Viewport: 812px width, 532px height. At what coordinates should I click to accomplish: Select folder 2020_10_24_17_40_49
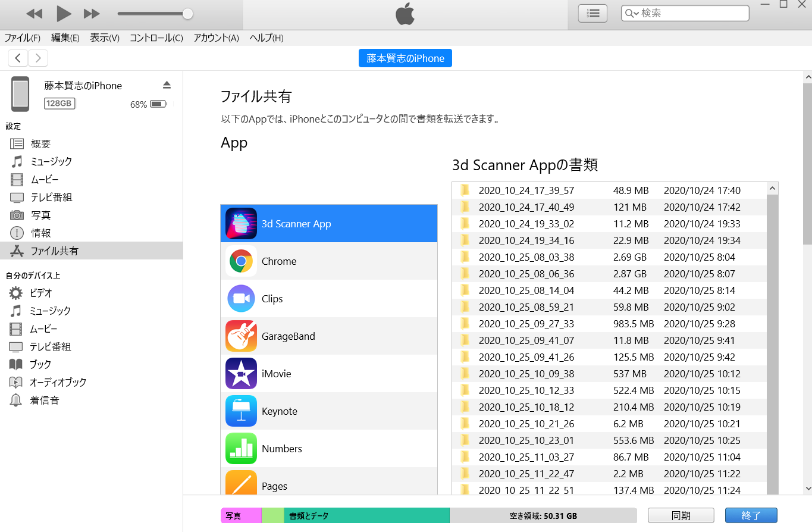tap(610, 207)
